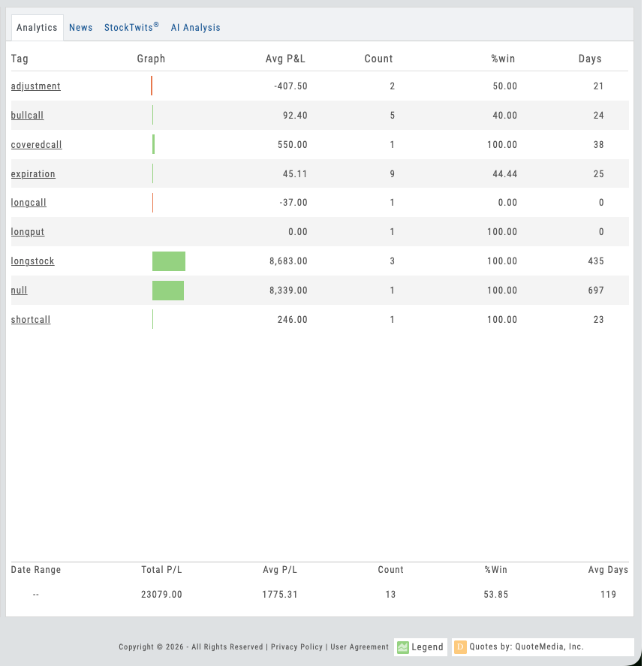
Task: Click the green longstock graph bar
Action: [169, 261]
